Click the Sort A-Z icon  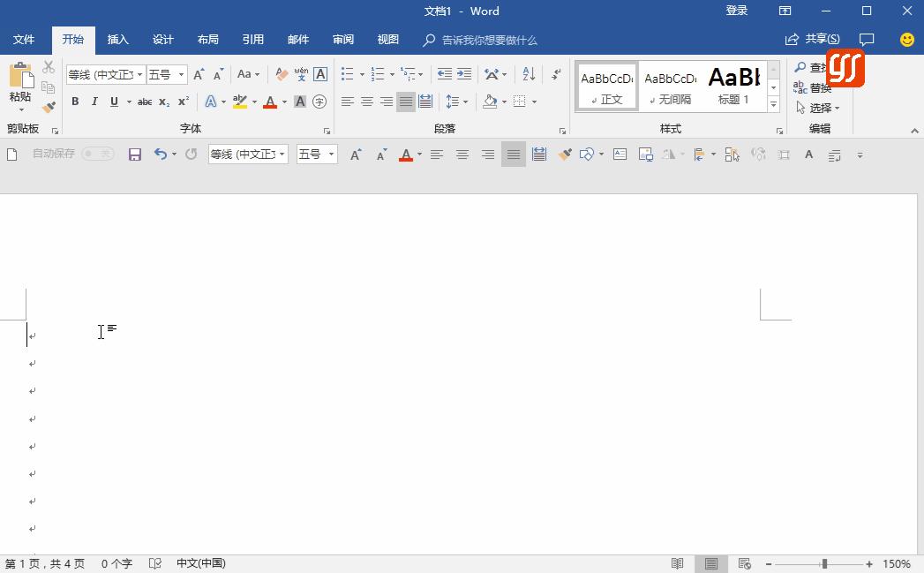coord(529,74)
